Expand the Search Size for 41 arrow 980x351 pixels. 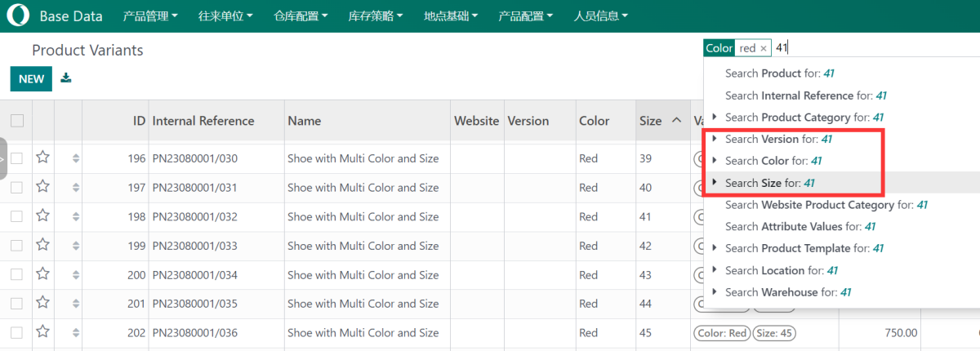pos(715,183)
